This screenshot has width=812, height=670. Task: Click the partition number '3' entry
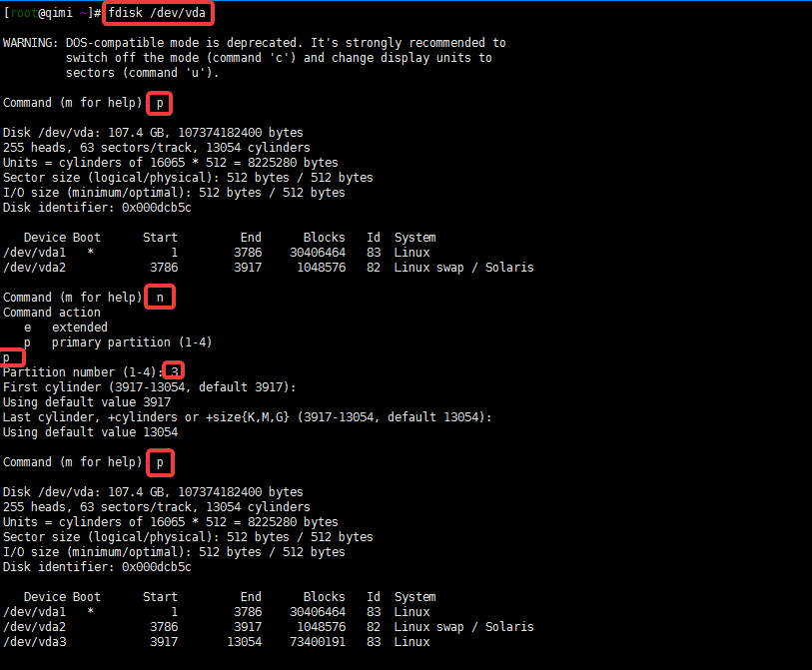pyautogui.click(x=175, y=371)
